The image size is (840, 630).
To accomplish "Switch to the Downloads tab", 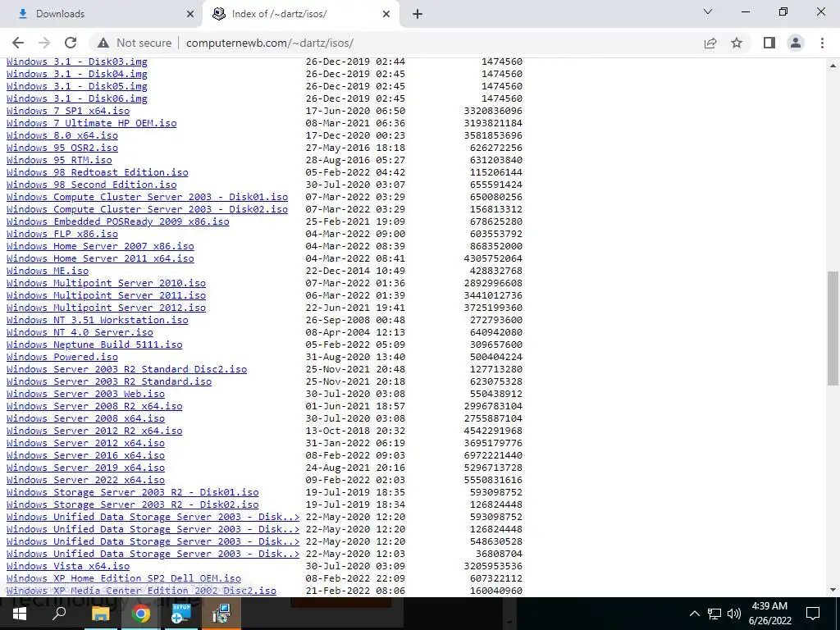I will tap(101, 14).
